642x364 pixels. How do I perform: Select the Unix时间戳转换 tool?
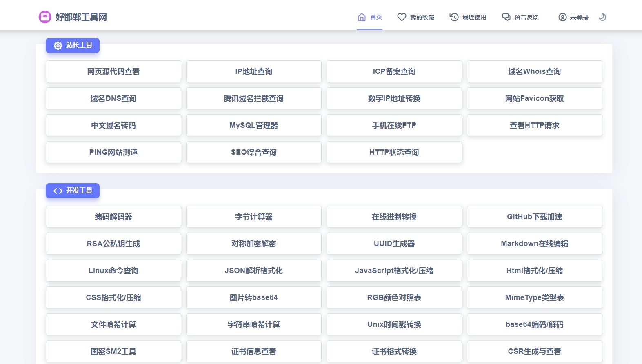tap(394, 324)
